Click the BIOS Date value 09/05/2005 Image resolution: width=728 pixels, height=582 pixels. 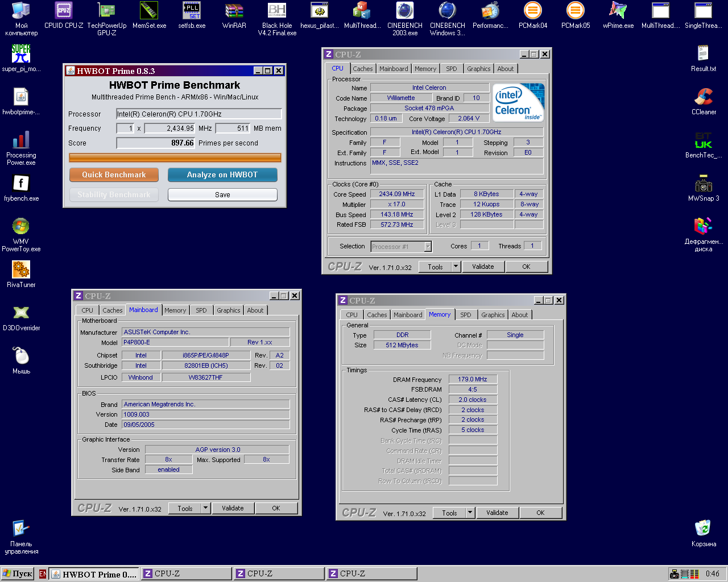pos(206,425)
